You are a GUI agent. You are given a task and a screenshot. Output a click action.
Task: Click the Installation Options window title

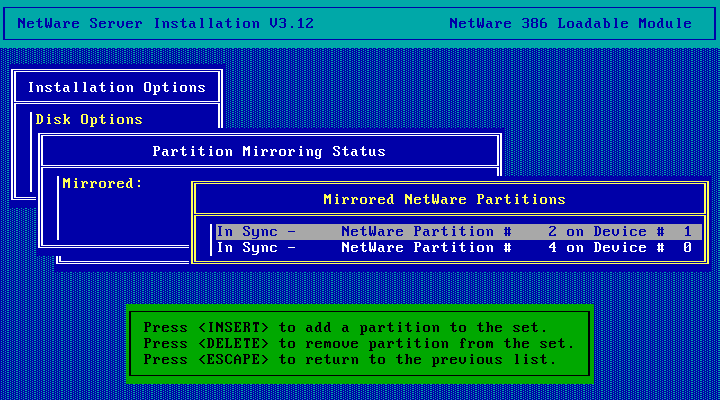coord(116,87)
